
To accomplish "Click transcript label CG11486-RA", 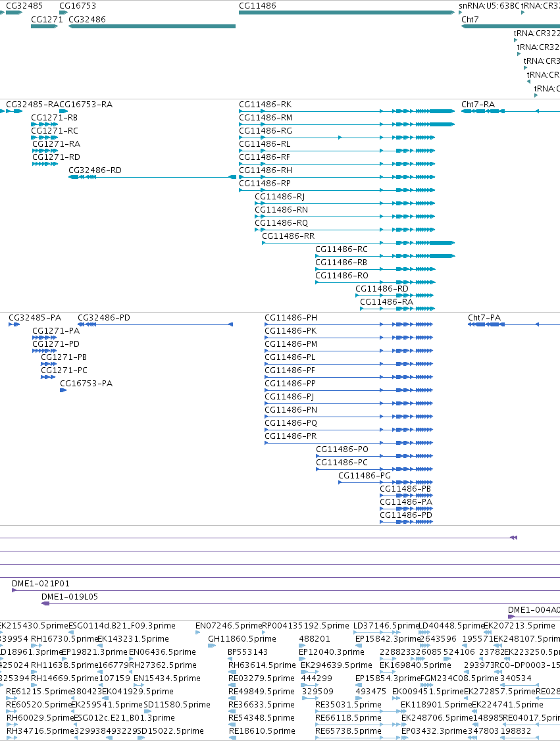I will click(x=386, y=302).
